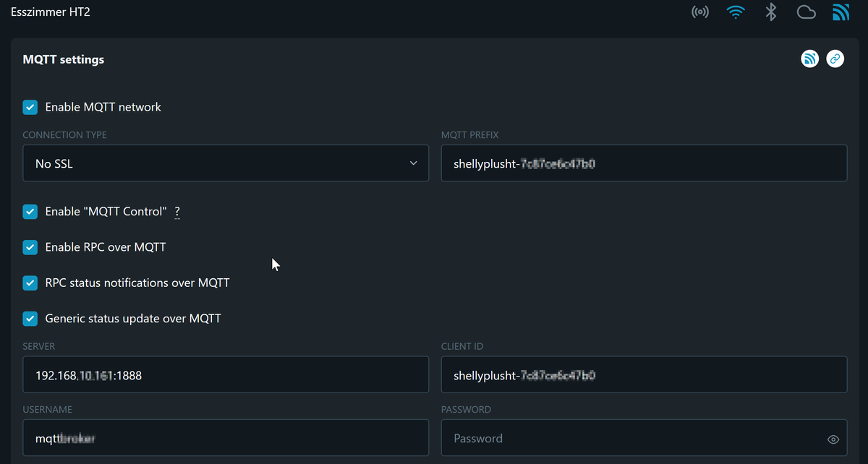Uncheck Enable "MQTT Control" checkbox
The image size is (868, 464).
[x=30, y=212]
